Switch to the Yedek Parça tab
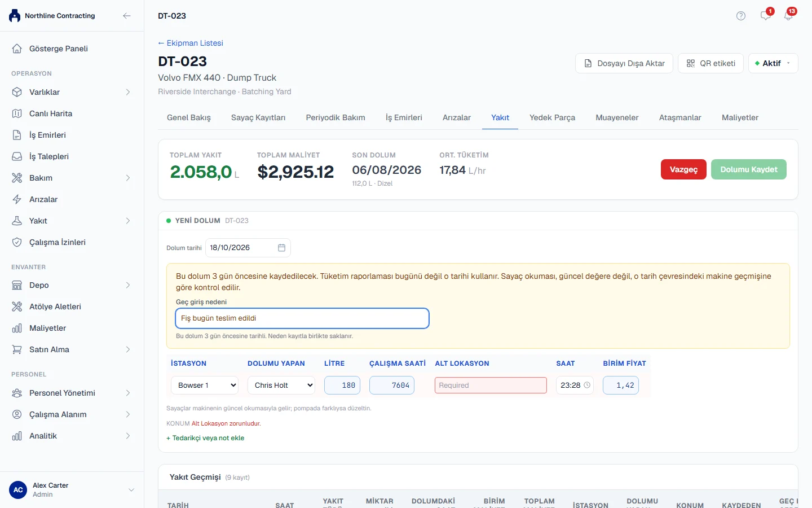Screen dimensions: 812x508 pos(553,117)
